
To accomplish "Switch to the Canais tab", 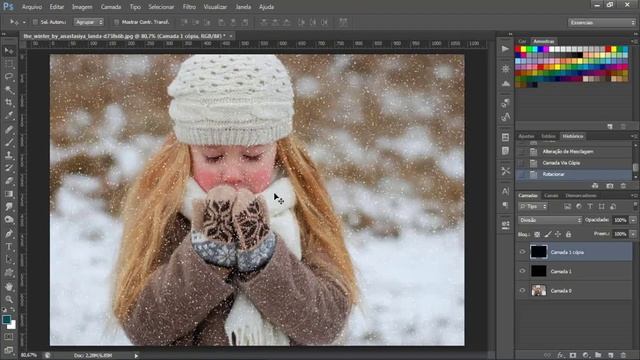I will coord(551,196).
